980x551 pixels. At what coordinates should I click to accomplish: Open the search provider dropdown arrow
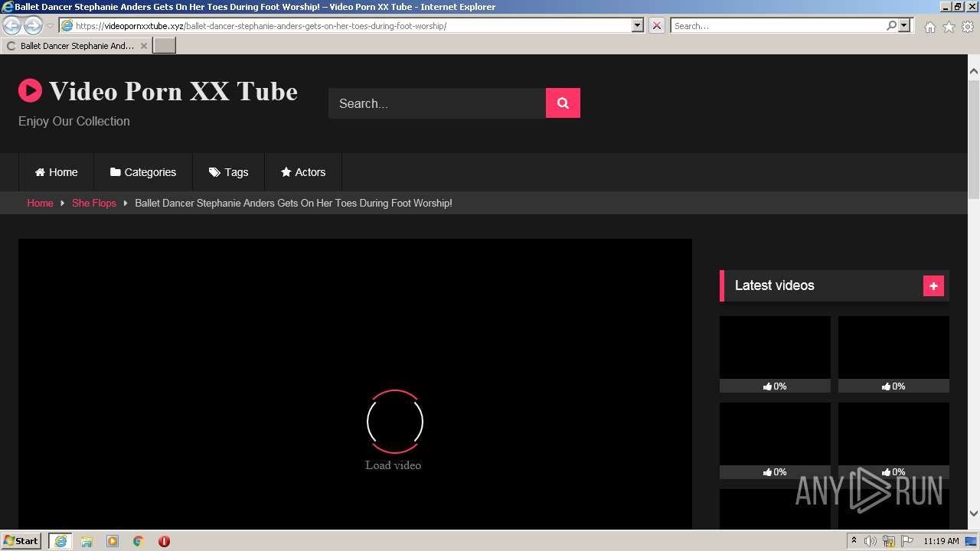click(905, 25)
